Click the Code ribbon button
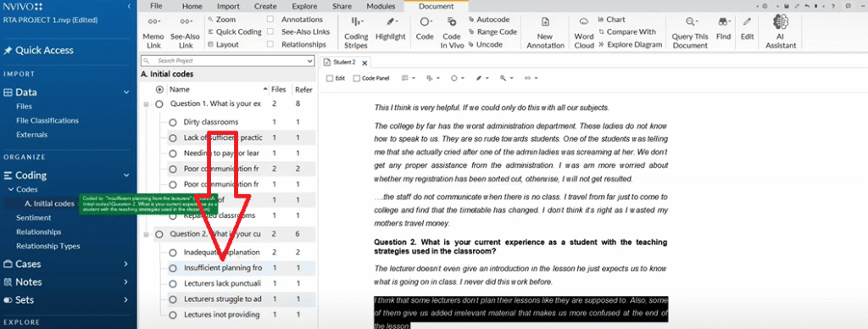The image size is (868, 329). tap(425, 29)
